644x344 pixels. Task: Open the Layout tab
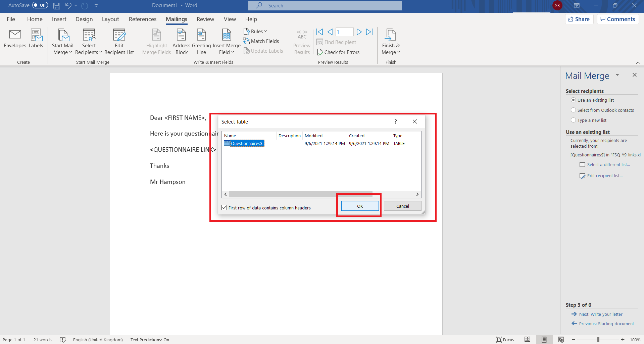[110, 19]
